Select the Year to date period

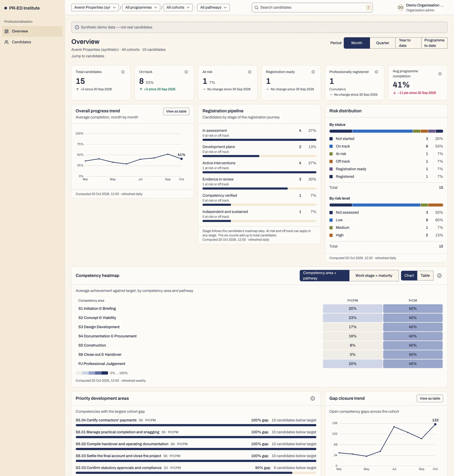point(408,43)
